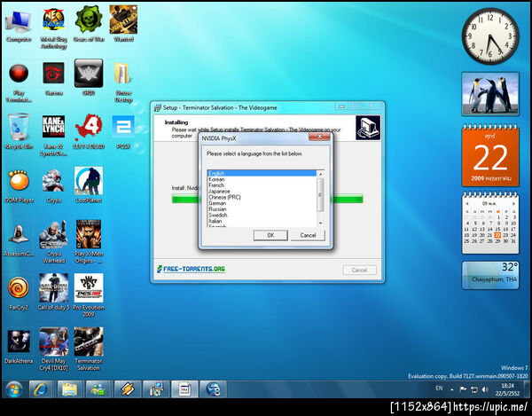Open the LostPlanet shortcut
This screenshot has height=416, width=532.
point(89,184)
